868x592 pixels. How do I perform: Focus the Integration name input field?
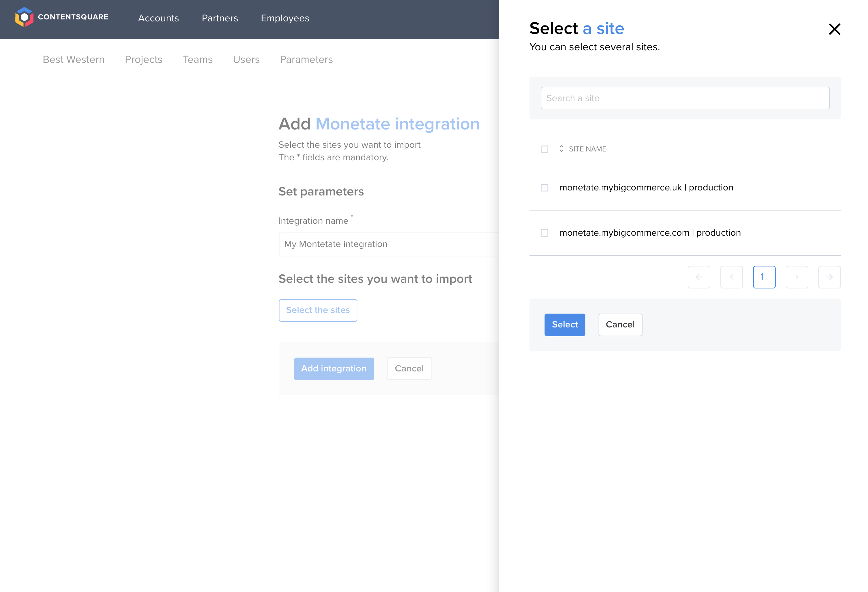click(x=388, y=244)
